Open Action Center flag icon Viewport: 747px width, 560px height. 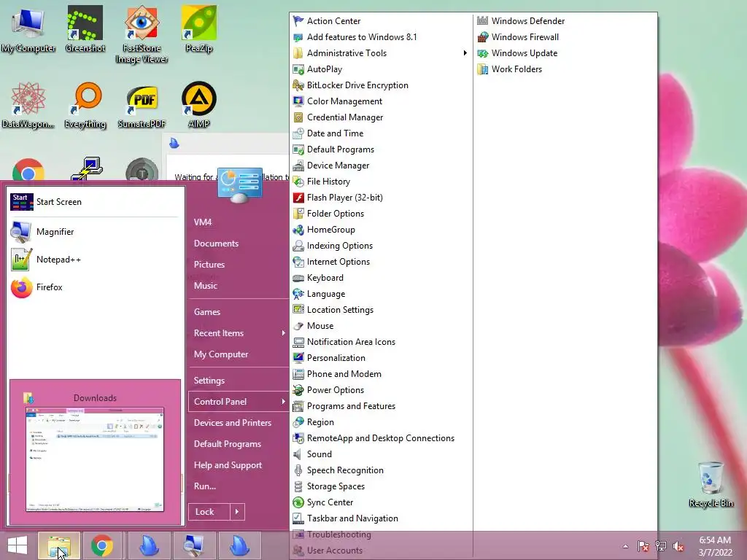click(x=298, y=21)
